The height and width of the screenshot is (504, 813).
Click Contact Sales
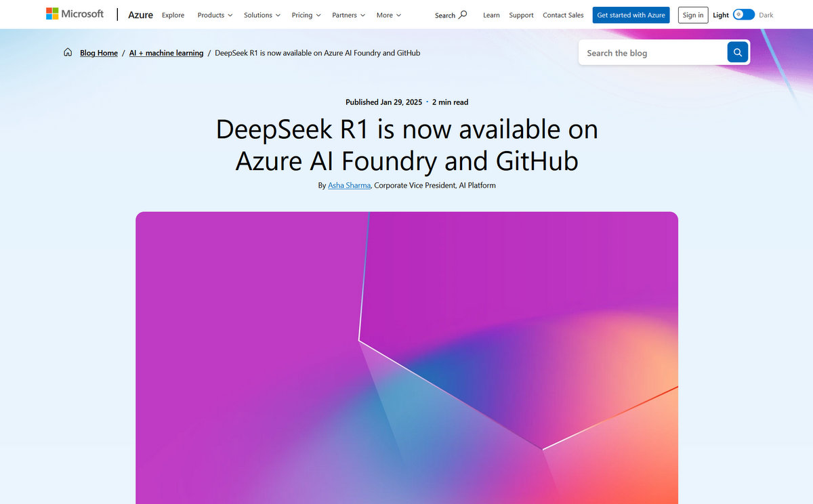[x=563, y=15]
